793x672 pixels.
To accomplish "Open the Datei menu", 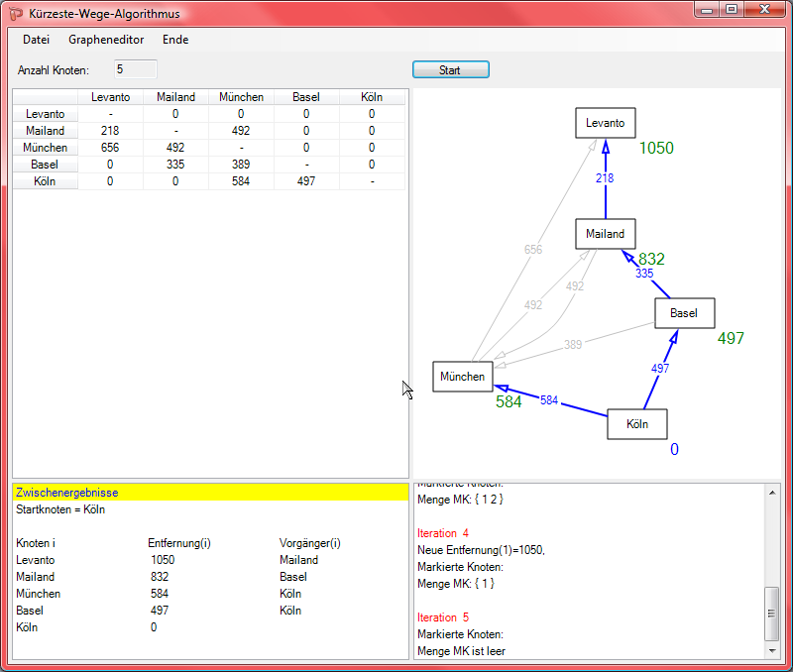I will coord(36,40).
